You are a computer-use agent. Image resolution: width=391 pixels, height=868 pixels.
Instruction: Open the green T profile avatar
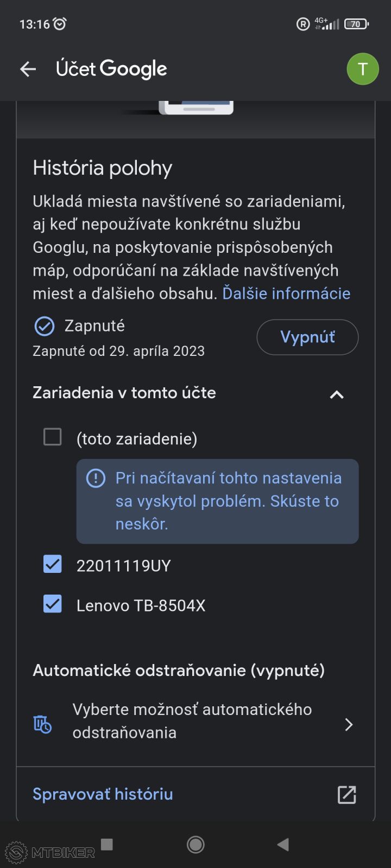click(x=362, y=69)
